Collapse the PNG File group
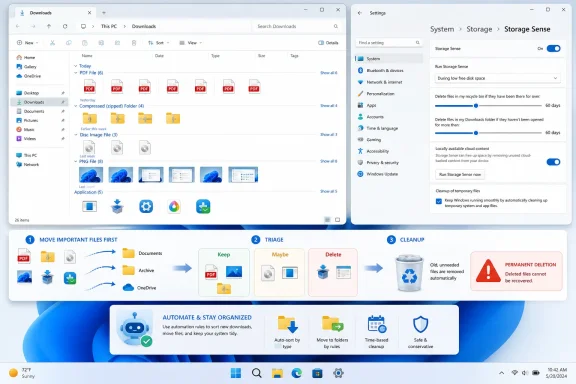Screen dimensions: 576x384 tap(76, 161)
